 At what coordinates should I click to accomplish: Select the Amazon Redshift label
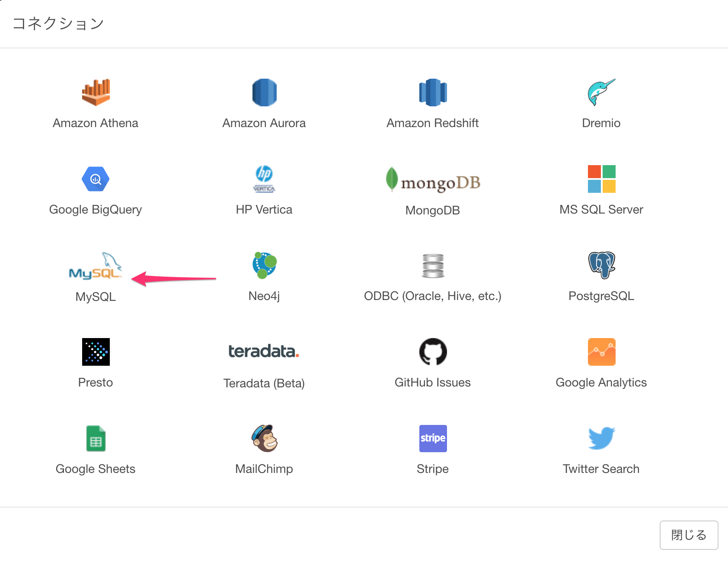coord(433,123)
